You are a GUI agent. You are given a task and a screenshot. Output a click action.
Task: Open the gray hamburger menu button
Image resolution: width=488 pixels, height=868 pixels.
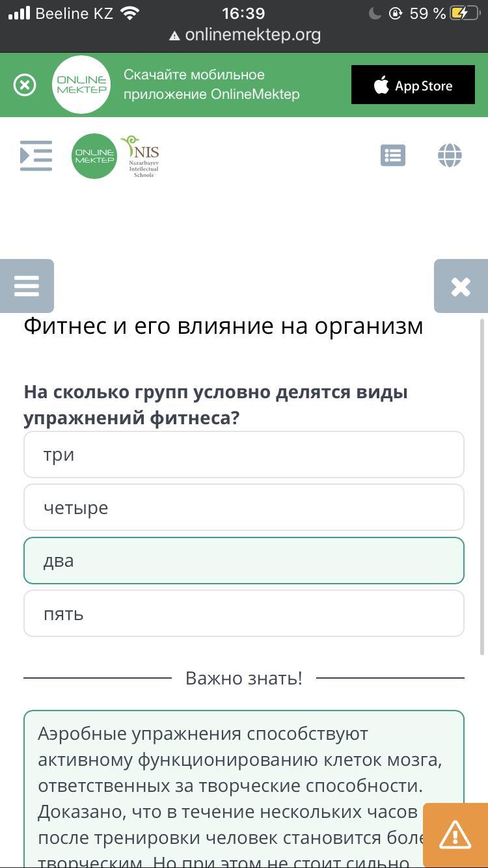click(27, 286)
